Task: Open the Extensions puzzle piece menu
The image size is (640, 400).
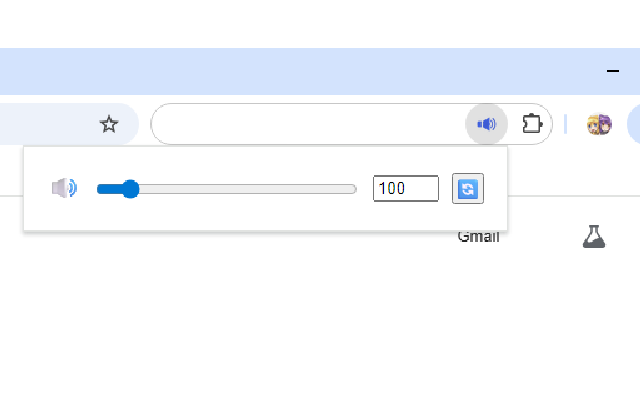Action: click(532, 124)
